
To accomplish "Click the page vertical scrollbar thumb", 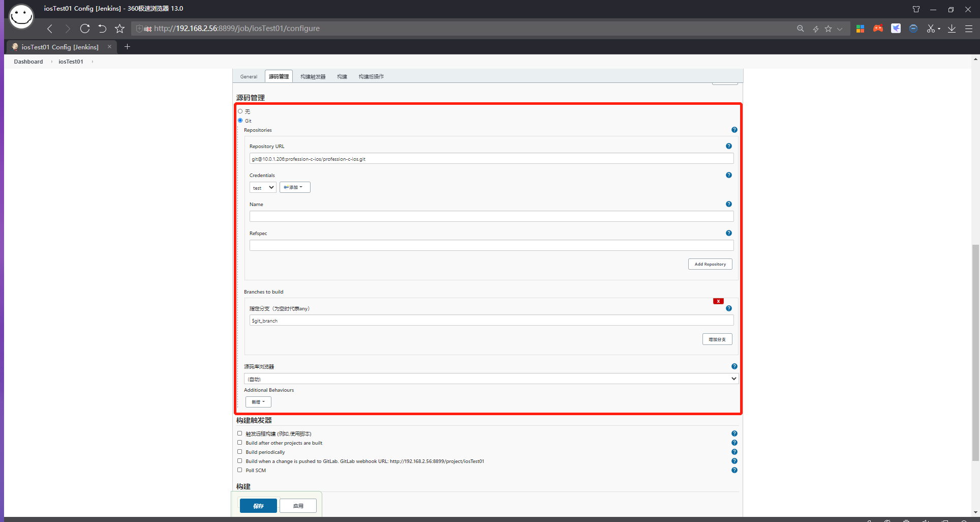I will (x=975, y=353).
